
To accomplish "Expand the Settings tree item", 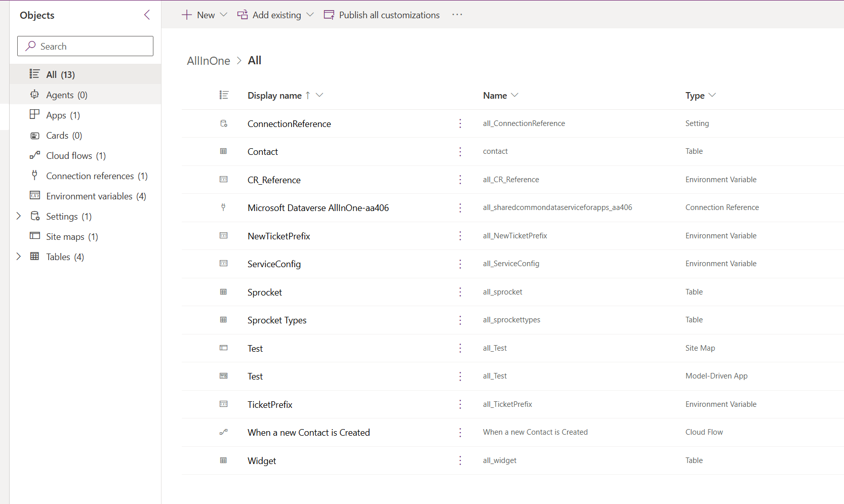I will coord(19,216).
